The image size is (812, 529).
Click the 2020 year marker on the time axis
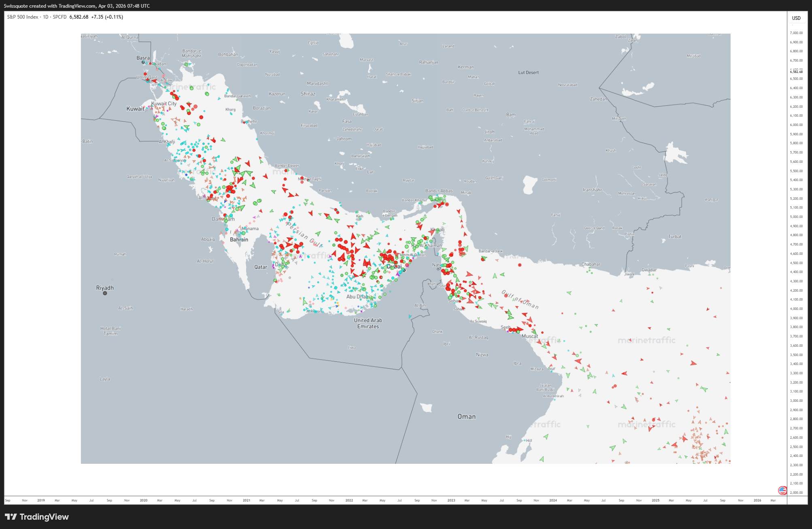144,500
